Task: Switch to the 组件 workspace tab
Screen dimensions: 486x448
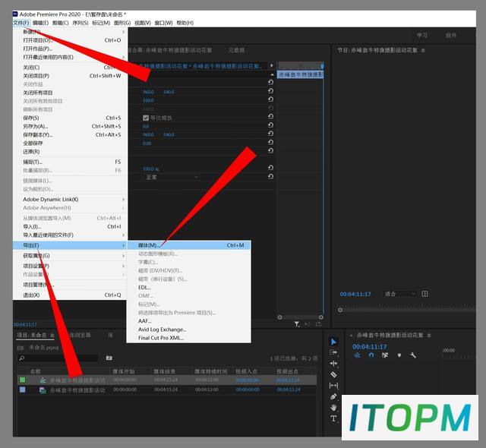Action: click(451, 36)
